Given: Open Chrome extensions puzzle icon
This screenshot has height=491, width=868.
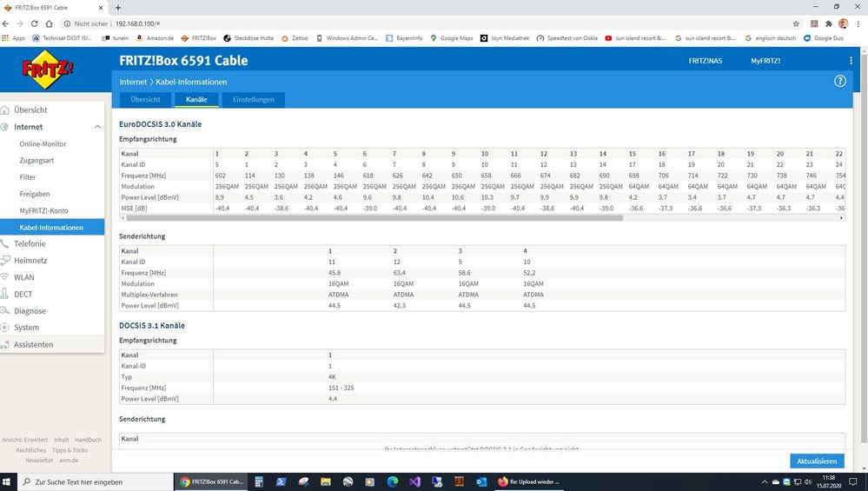Looking at the screenshot, I should click(828, 23).
